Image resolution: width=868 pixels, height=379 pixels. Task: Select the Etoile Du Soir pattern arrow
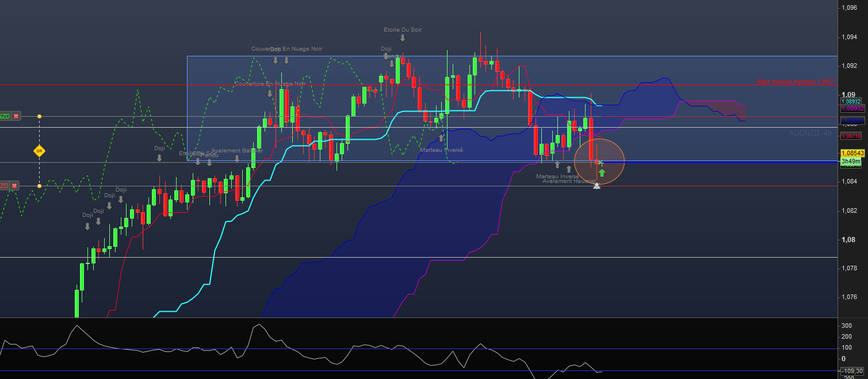pos(403,38)
